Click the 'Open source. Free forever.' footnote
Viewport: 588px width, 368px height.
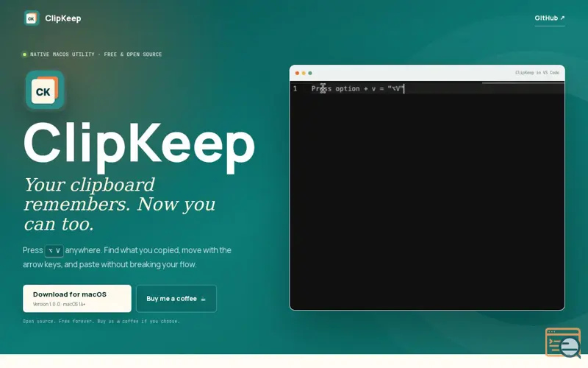click(x=101, y=321)
